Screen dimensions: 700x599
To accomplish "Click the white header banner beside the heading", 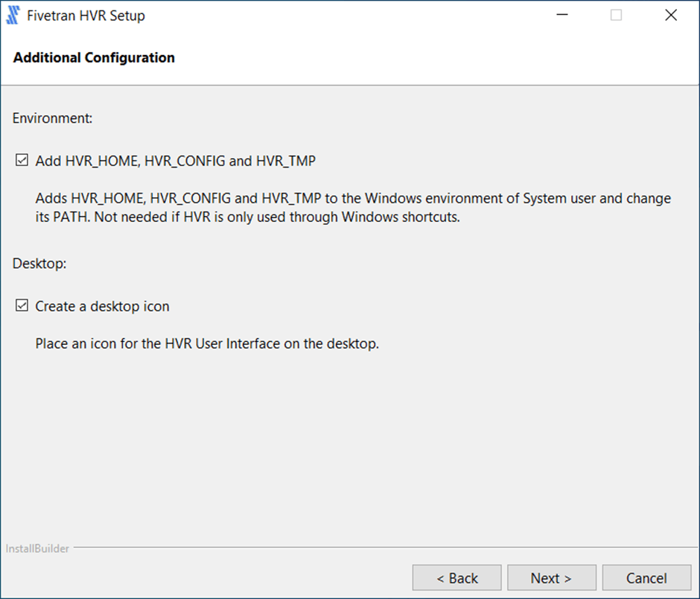I will 447,58.
